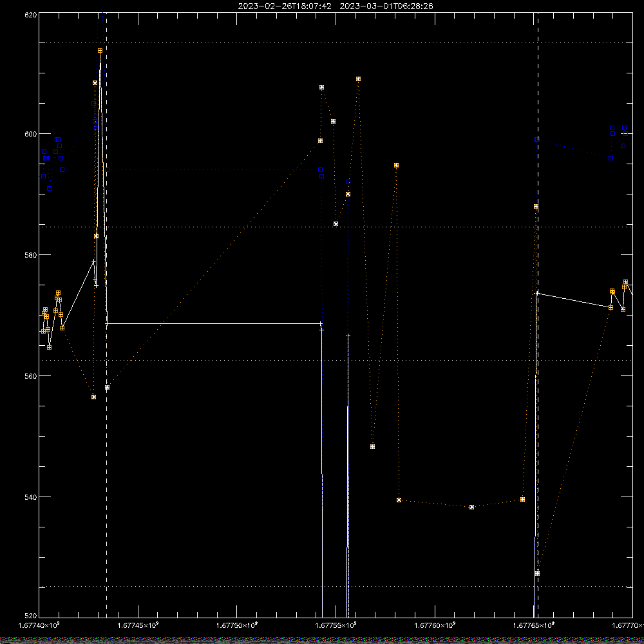Select the highest orange data point near 614
This screenshot has width=644, height=644.
[100, 51]
